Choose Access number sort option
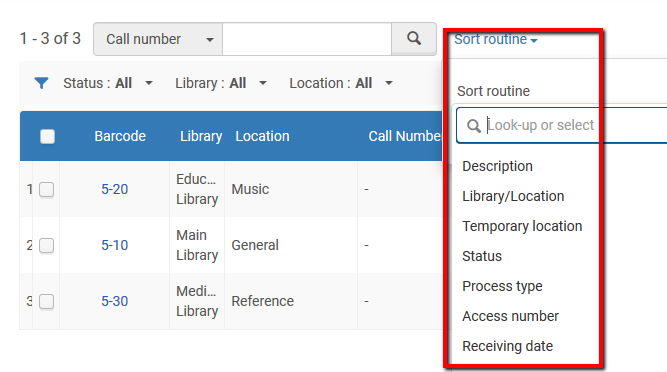 (510, 316)
